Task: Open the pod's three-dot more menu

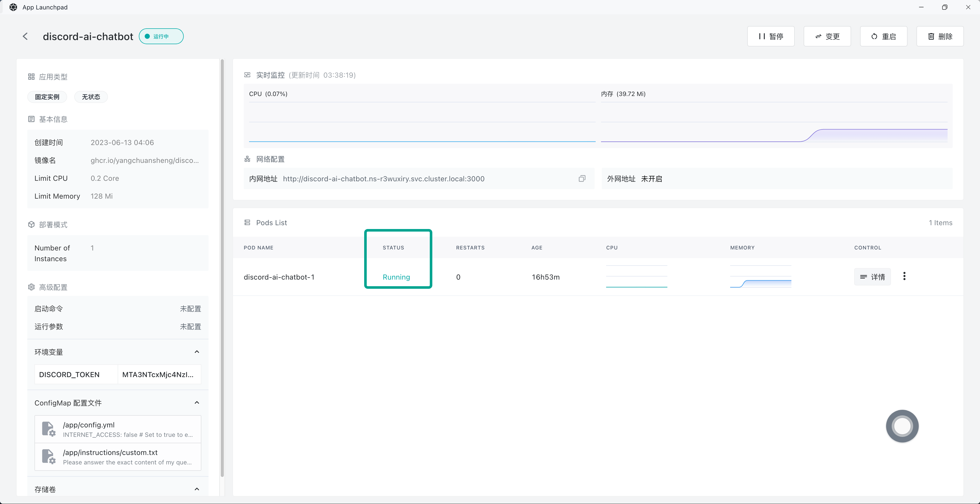Action: click(x=904, y=276)
